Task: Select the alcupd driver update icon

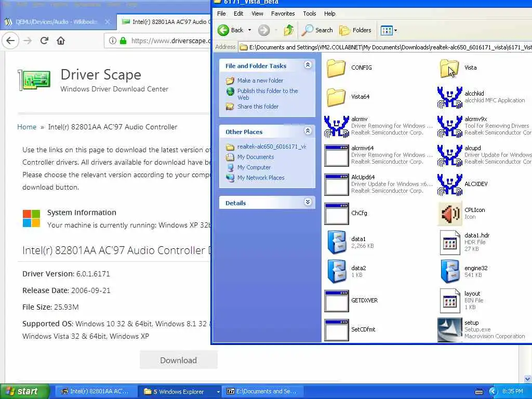Action: pos(449,156)
